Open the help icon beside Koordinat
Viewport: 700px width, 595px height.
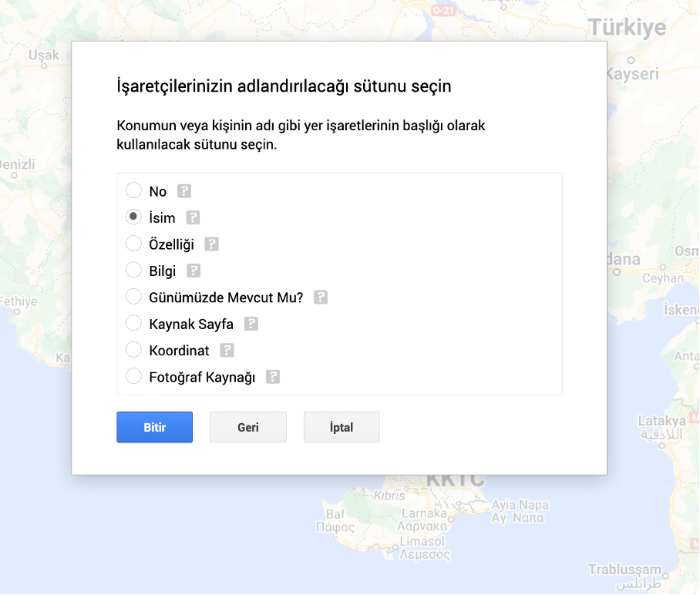227,350
